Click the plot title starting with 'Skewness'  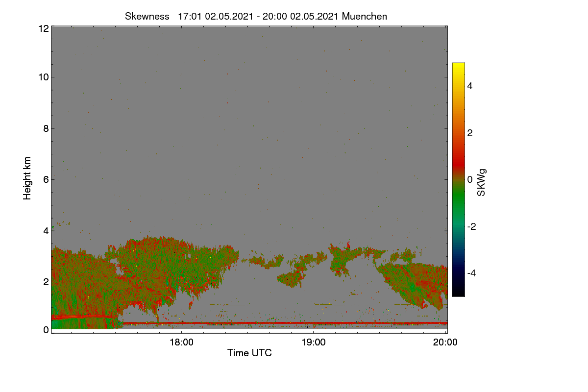(256, 16)
